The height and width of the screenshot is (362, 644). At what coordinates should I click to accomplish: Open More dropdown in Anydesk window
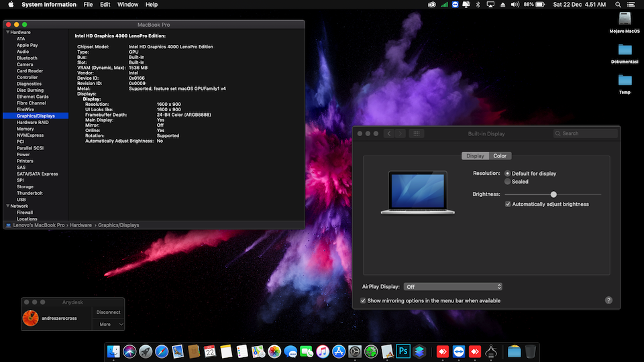[108, 324]
